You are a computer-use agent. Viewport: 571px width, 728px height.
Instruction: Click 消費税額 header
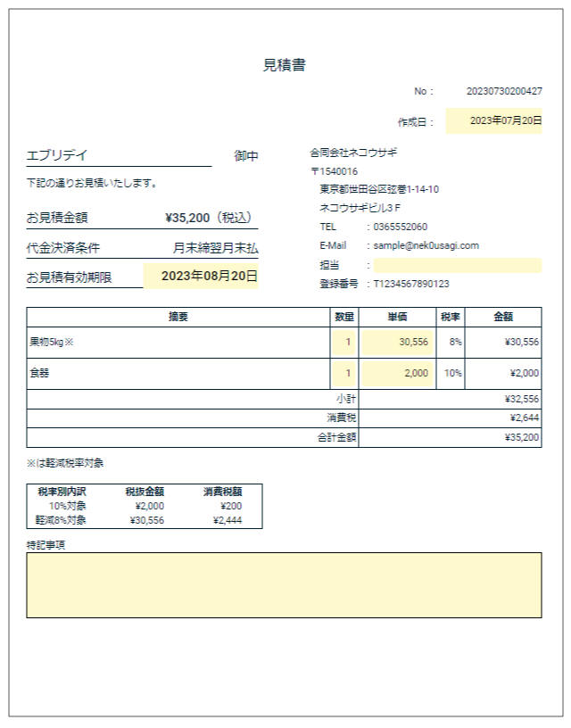(222, 492)
